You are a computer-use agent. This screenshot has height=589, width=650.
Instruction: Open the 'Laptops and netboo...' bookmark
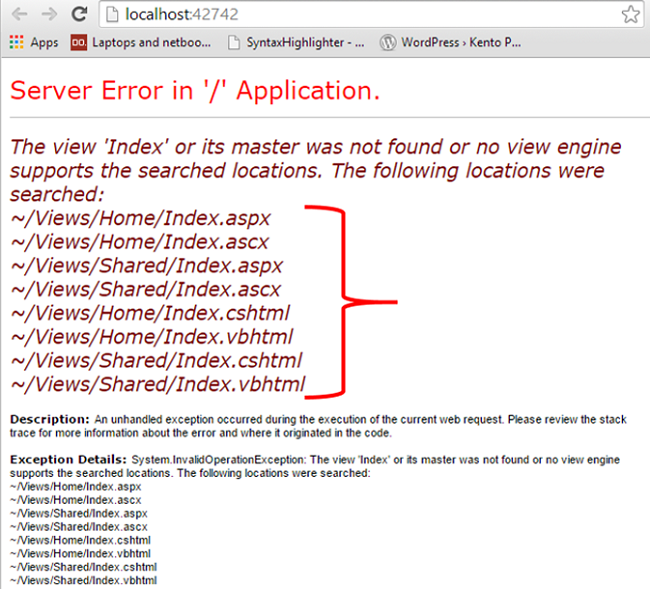click(x=141, y=42)
